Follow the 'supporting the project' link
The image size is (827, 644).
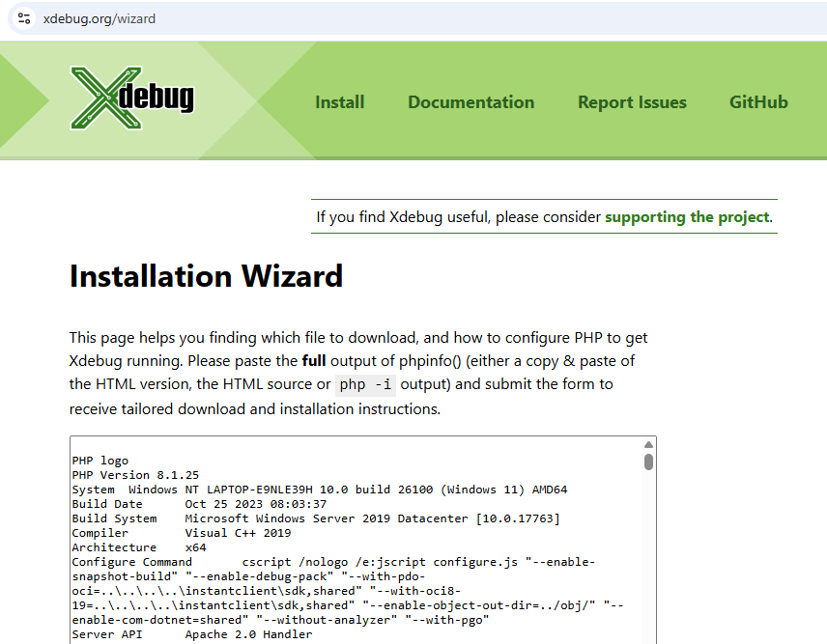pos(687,216)
